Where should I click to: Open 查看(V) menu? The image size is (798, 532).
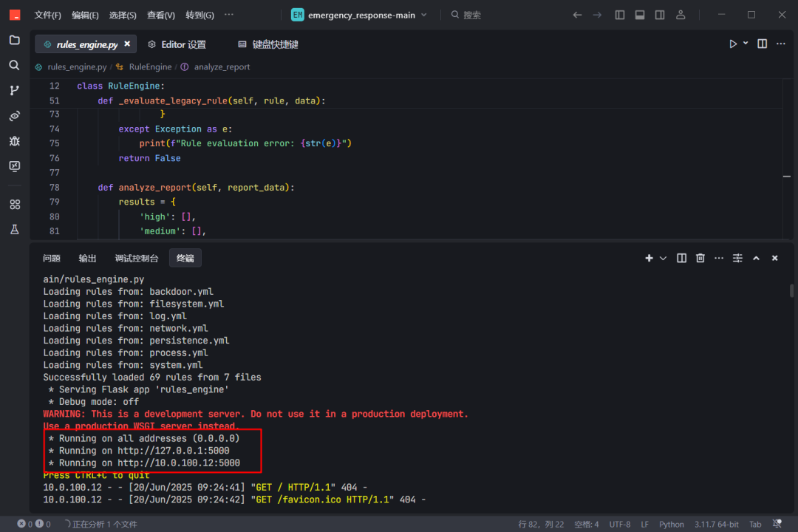pyautogui.click(x=161, y=16)
